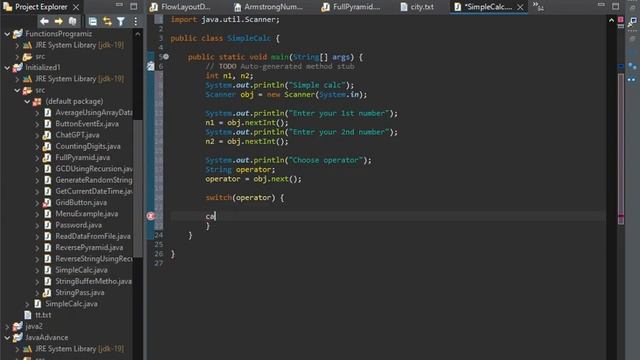The image size is (640, 360).
Task: Click the method override marker at line 5
Action: [166, 56]
